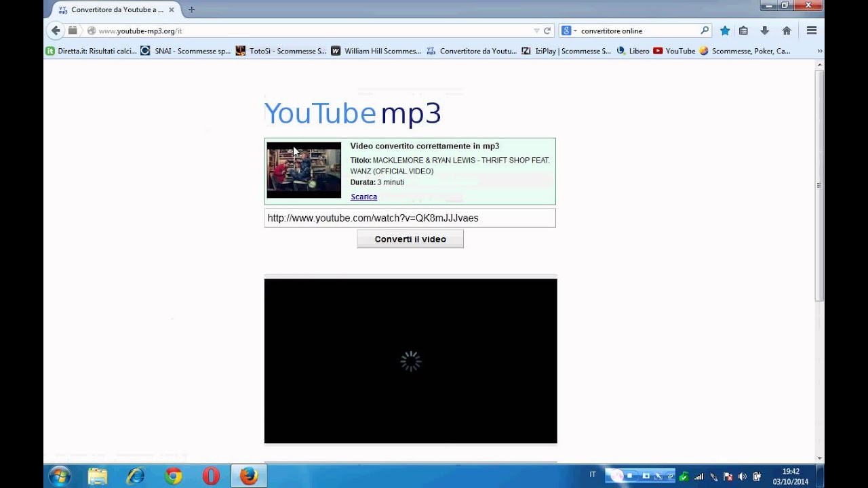Click the page vertical scrollbar thumb
Viewport: 868px width, 488px height.
point(819,184)
